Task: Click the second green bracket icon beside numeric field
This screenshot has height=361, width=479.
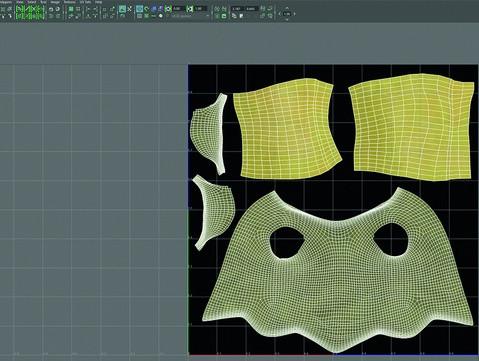Action: pos(190,9)
